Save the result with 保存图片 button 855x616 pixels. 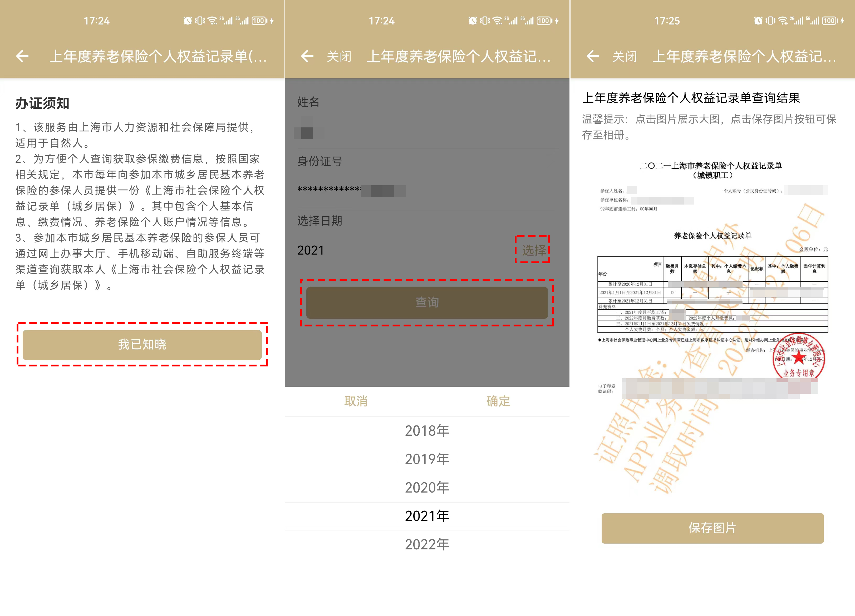tap(712, 528)
